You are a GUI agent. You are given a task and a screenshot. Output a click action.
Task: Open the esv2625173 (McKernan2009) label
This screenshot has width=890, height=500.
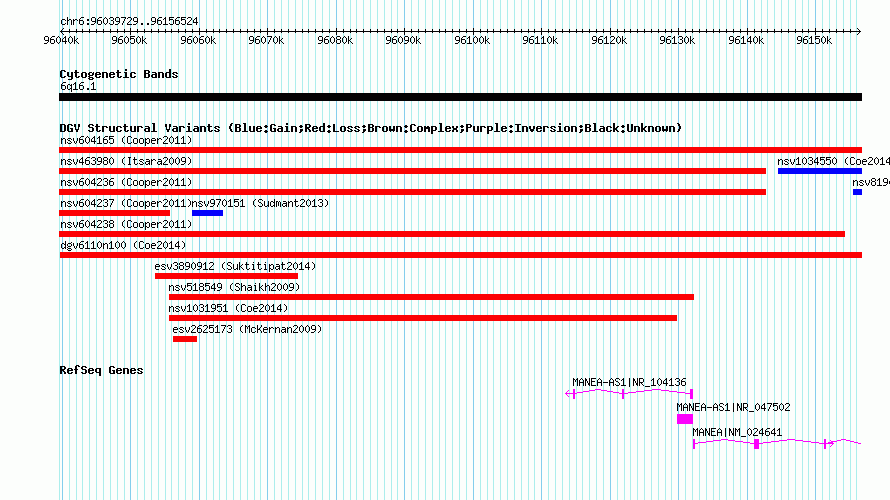coord(247,329)
